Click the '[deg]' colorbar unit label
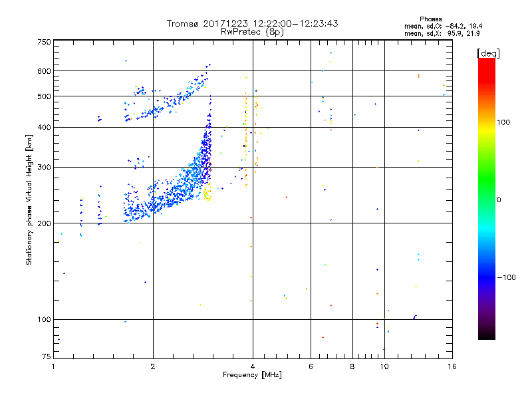This screenshot has height=399, width=532. point(488,53)
